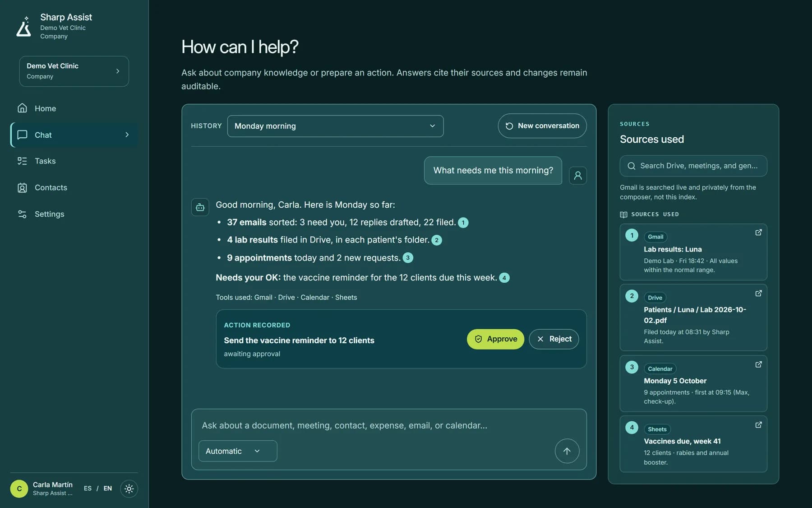Click the Drive tag on source 2
812x508 pixels.
(655, 298)
